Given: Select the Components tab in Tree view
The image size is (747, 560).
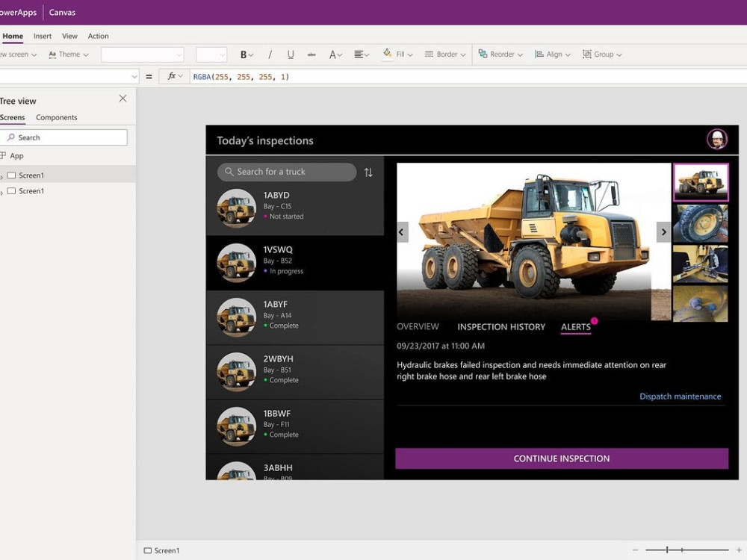Looking at the screenshot, I should point(56,118).
